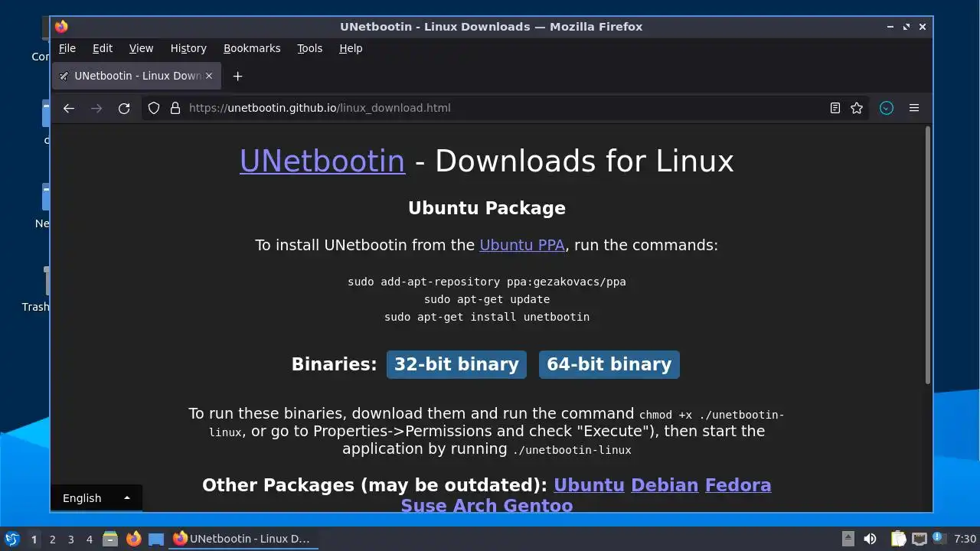Bookmark this page with the star

pos(857,108)
